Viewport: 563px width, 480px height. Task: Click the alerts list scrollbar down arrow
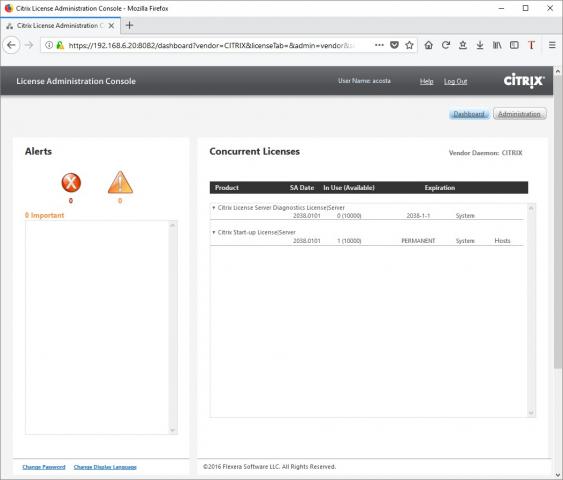click(x=173, y=430)
